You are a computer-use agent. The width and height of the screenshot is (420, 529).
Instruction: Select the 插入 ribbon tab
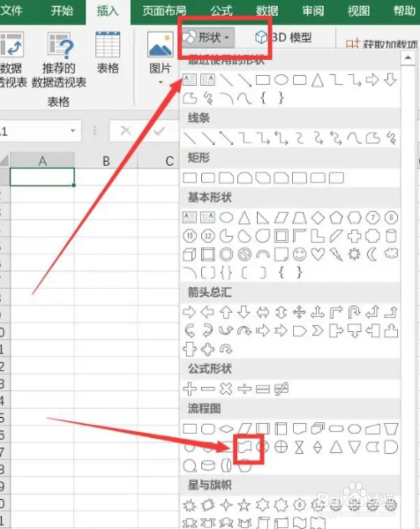click(108, 11)
